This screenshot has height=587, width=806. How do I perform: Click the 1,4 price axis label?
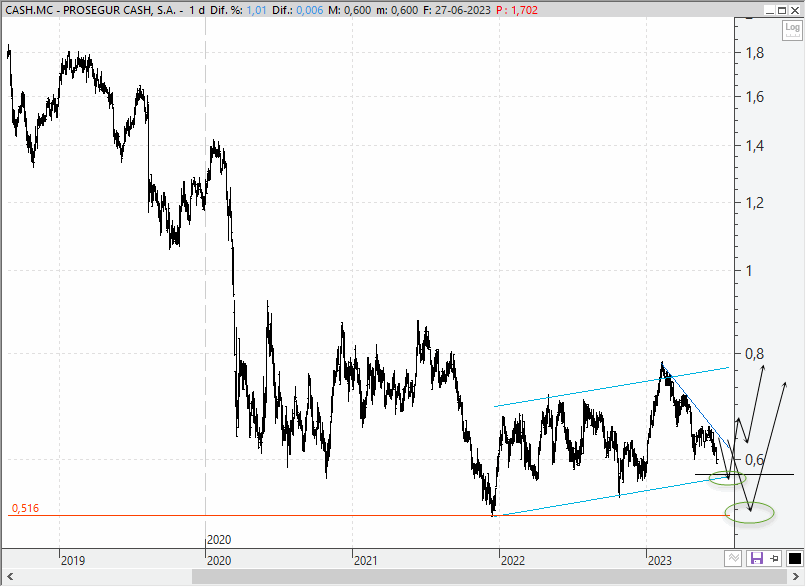pyautogui.click(x=755, y=146)
